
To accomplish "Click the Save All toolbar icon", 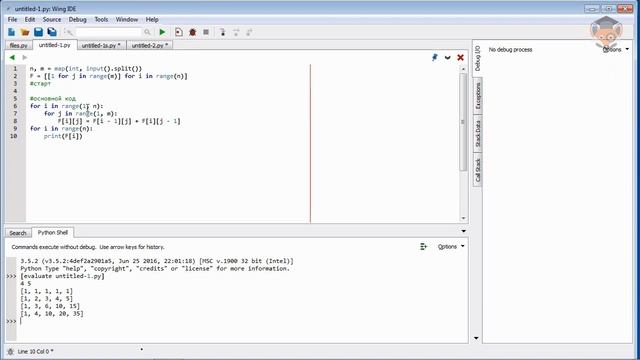I will pos(52,32).
